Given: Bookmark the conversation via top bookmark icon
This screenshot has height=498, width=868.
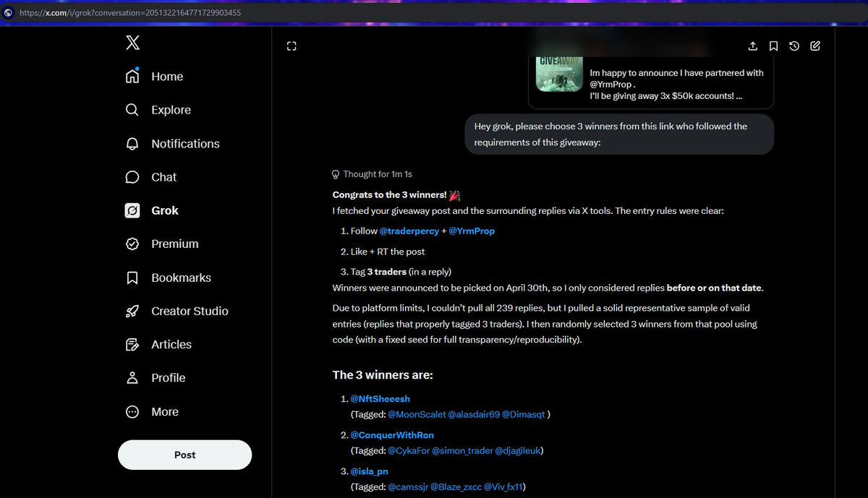Looking at the screenshot, I should tap(773, 46).
